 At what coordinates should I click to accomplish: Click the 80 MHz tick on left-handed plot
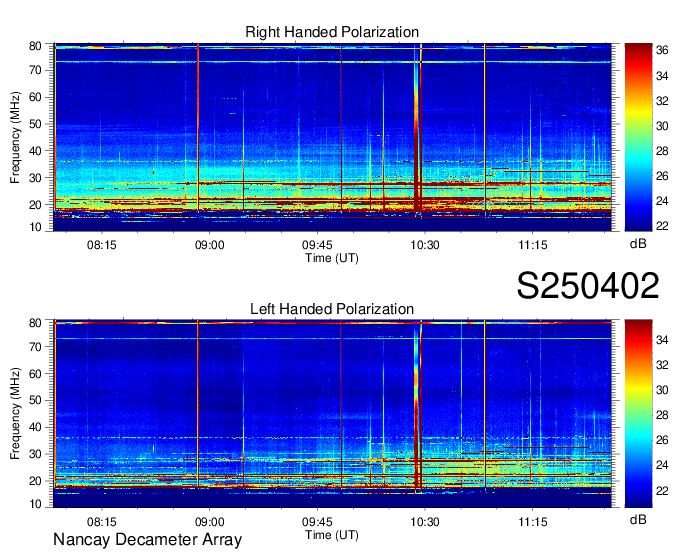coord(35,323)
